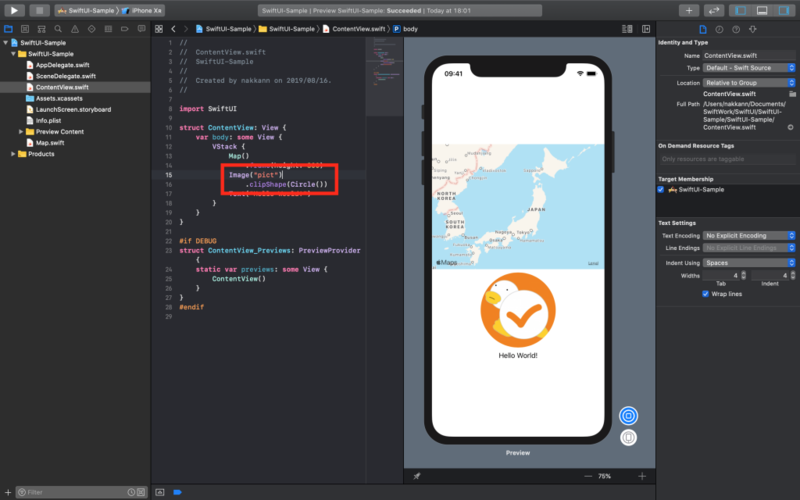Select AppDelegate.swift in the navigator
800x500 pixels.
point(62,65)
